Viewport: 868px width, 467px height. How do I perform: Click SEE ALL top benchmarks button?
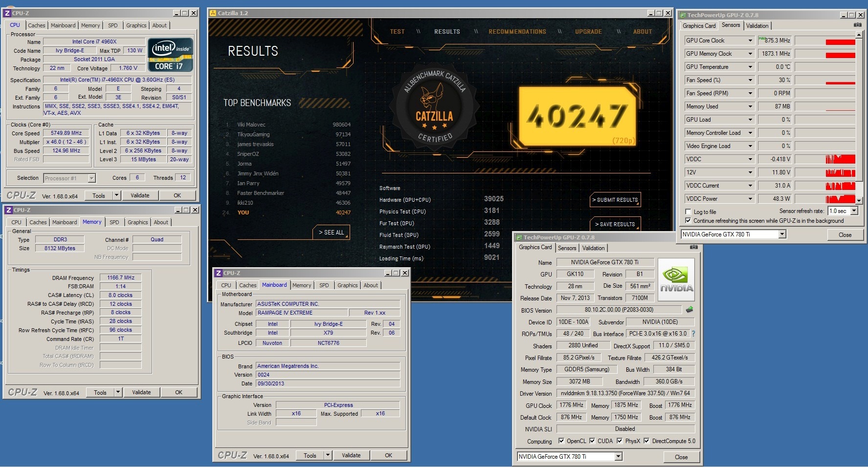(331, 233)
